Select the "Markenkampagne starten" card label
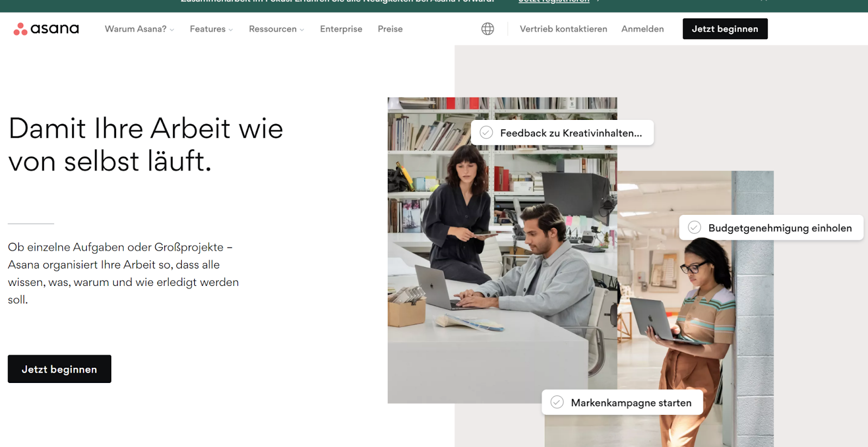868x447 pixels. click(631, 403)
